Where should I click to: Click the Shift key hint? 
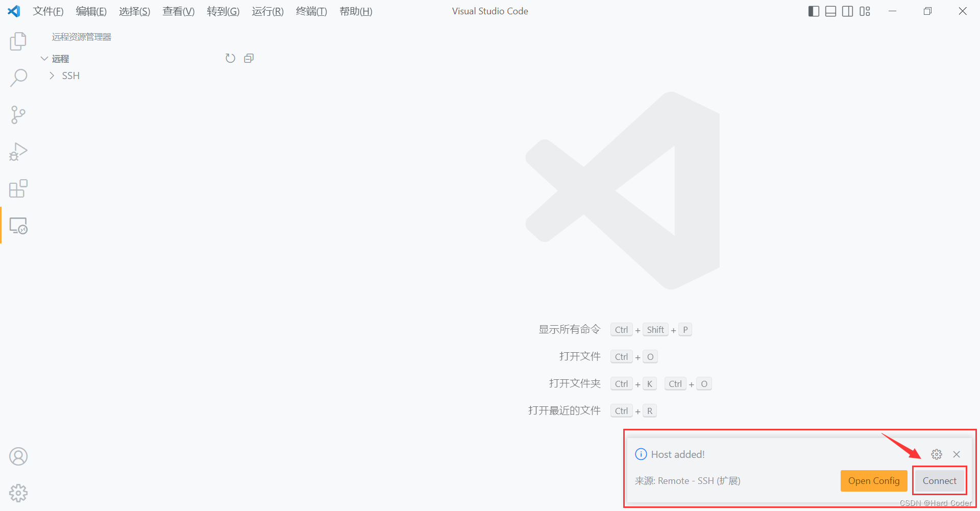click(655, 330)
